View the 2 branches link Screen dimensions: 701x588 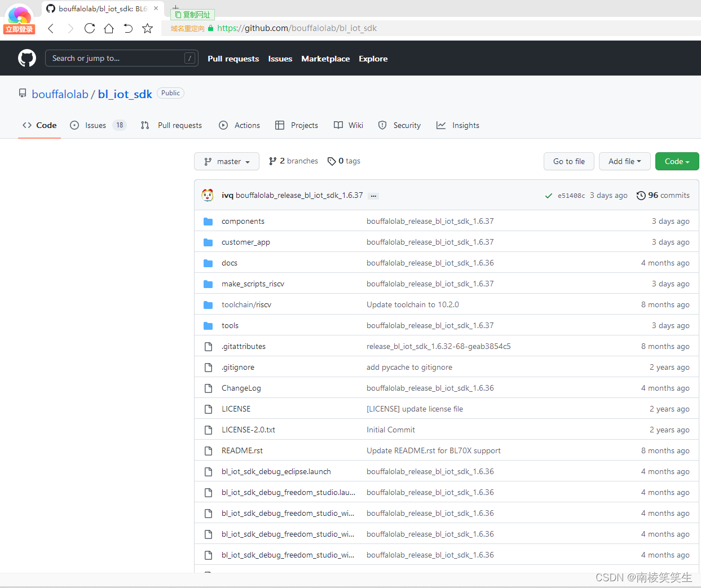[x=293, y=161]
